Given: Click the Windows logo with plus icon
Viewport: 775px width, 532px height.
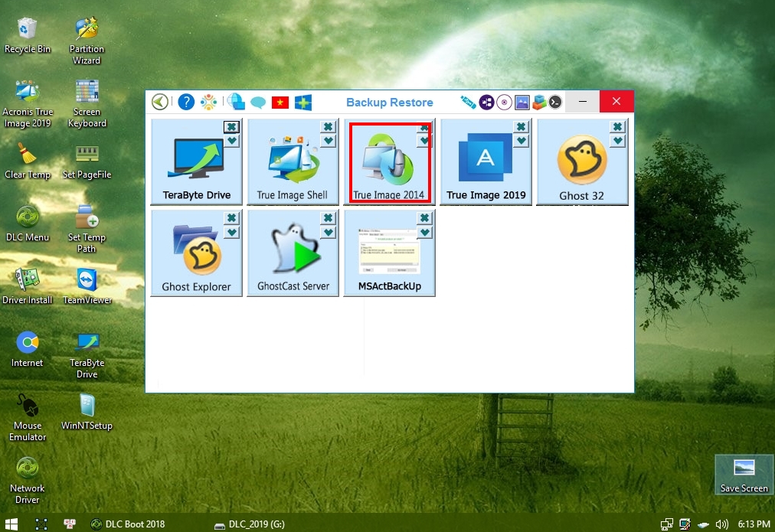Looking at the screenshot, I should coord(303,103).
